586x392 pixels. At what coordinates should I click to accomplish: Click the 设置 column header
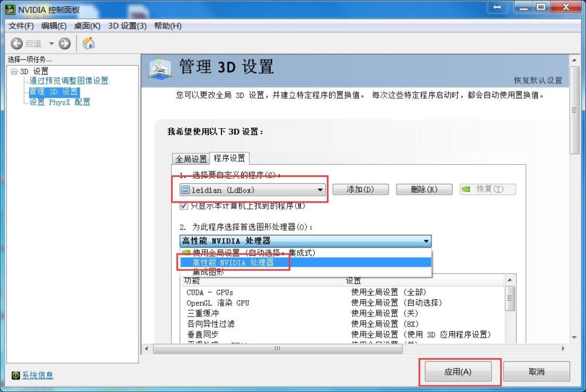click(x=423, y=280)
